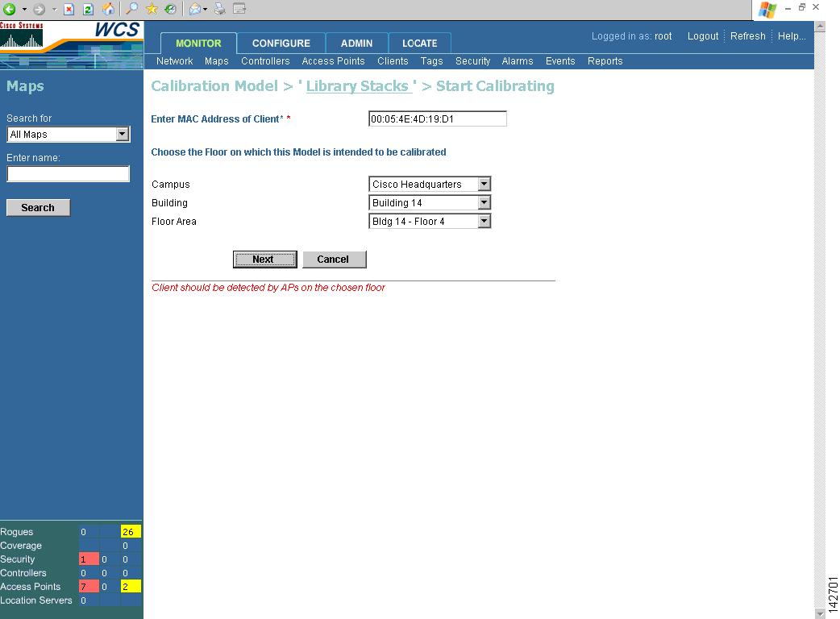Click the red Access Points count 7
840x619 pixels.
tap(89, 586)
